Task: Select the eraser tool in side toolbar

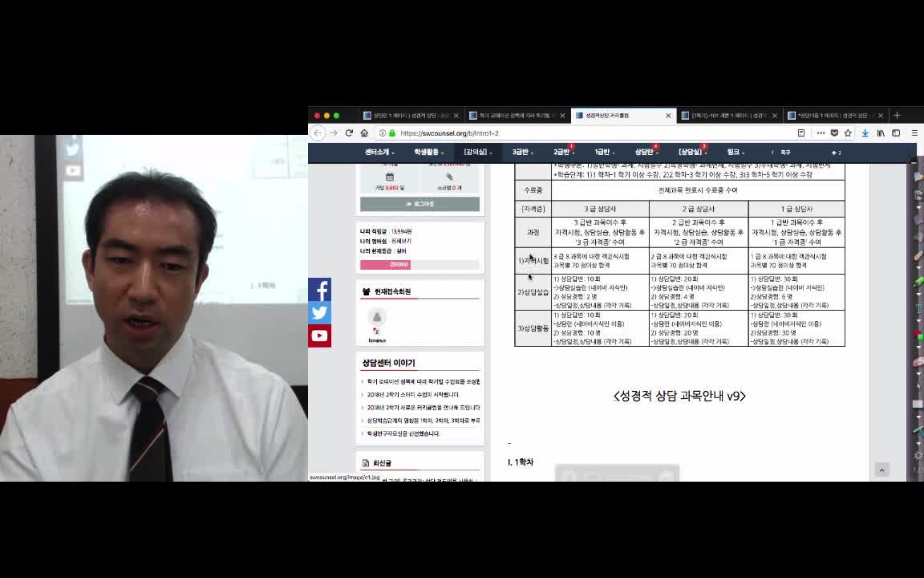Action: click(x=918, y=361)
